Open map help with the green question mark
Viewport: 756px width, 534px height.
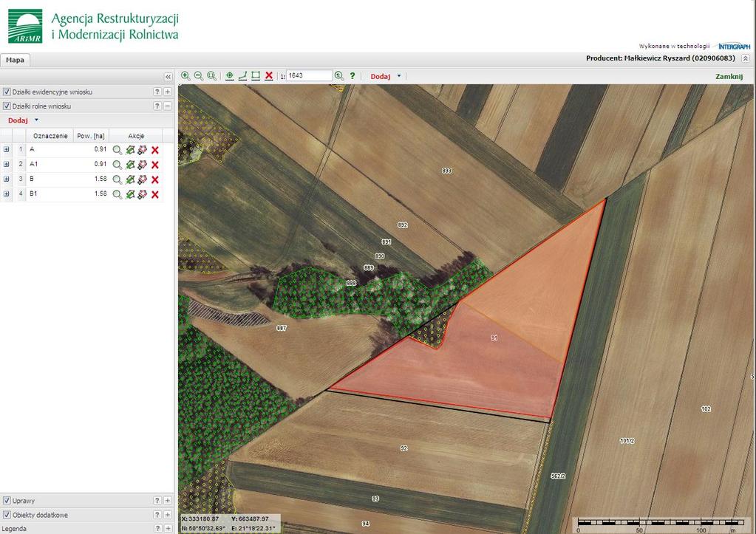pos(353,75)
